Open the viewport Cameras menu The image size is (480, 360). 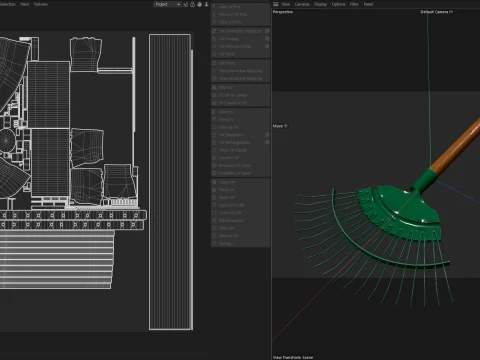302,4
